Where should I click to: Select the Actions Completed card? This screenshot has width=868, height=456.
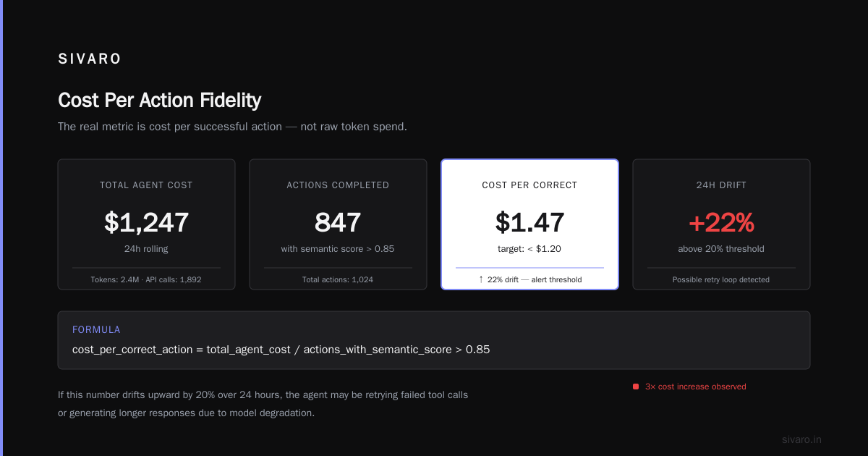point(338,224)
